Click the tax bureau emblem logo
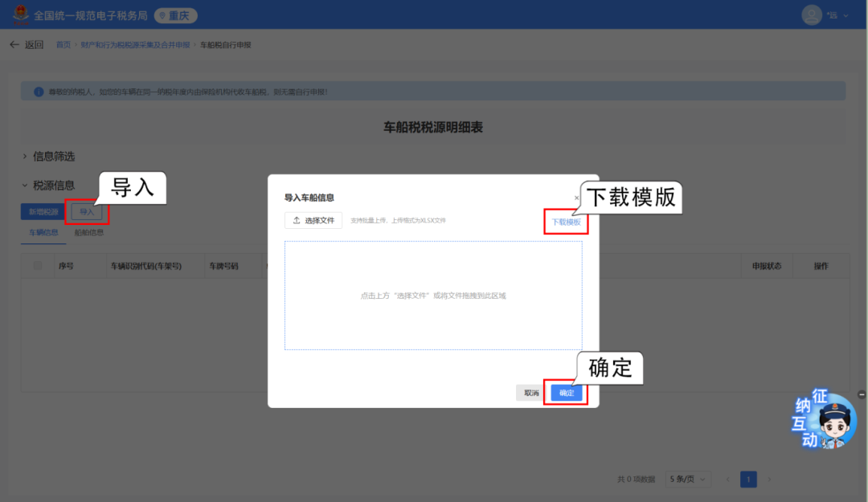 pos(19,15)
